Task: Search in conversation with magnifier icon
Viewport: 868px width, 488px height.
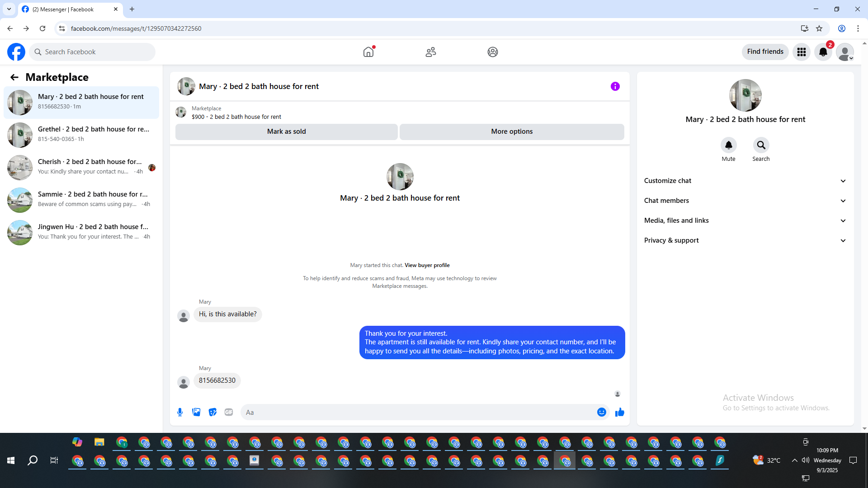Action: pos(761,145)
